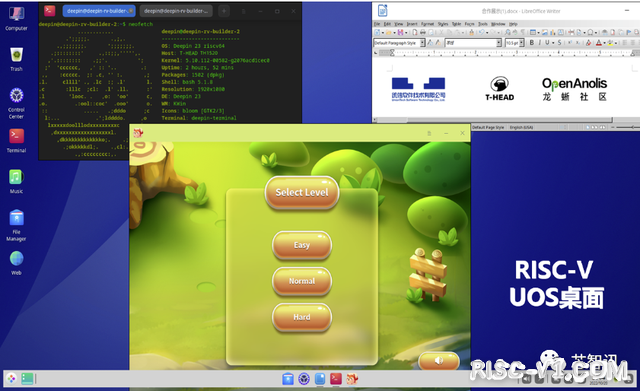Viewport: 640px width, 391px height.
Task: Select the second terminal tab
Action: click(176, 11)
